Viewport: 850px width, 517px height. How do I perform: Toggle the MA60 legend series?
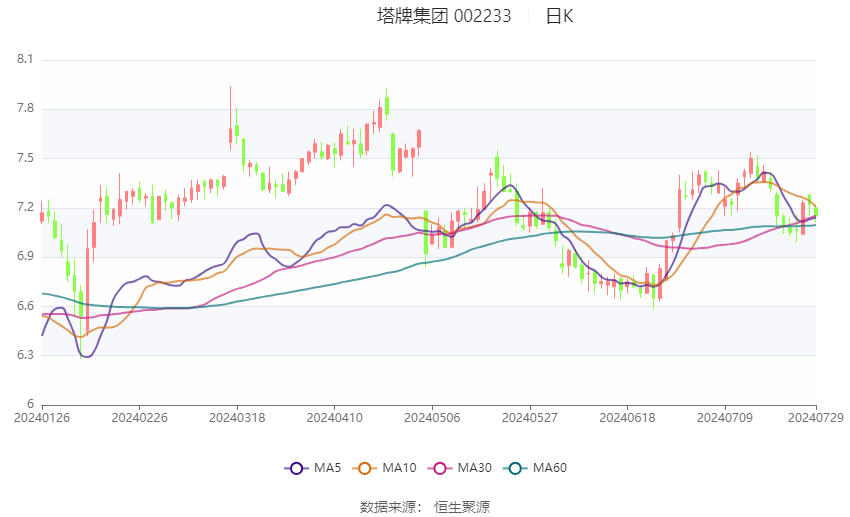pos(535,468)
